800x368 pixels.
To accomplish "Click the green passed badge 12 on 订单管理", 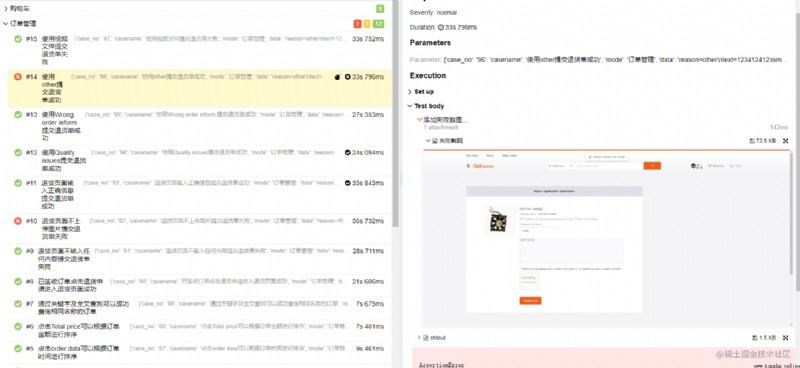I will coord(379,24).
